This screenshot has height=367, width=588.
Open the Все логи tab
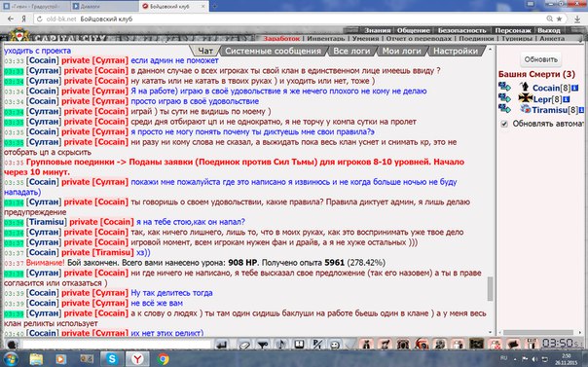click(351, 51)
